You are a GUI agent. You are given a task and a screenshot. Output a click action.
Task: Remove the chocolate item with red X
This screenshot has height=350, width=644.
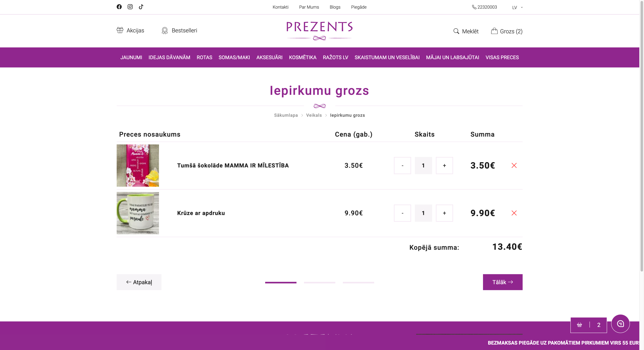click(514, 165)
